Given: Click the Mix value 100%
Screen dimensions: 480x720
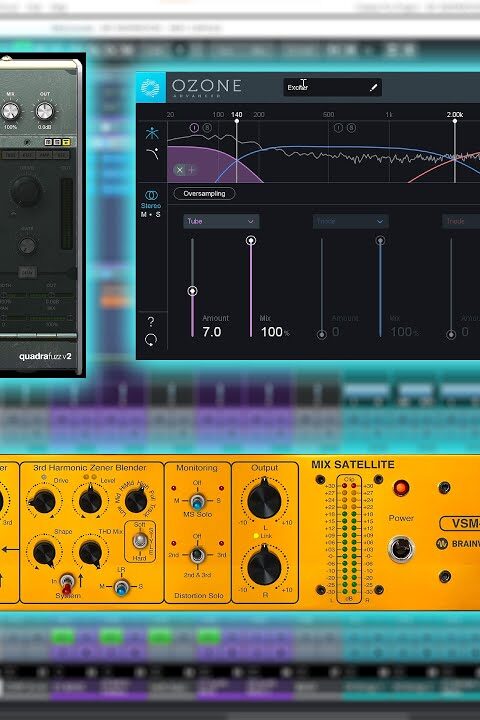Looking at the screenshot, I should (275, 332).
